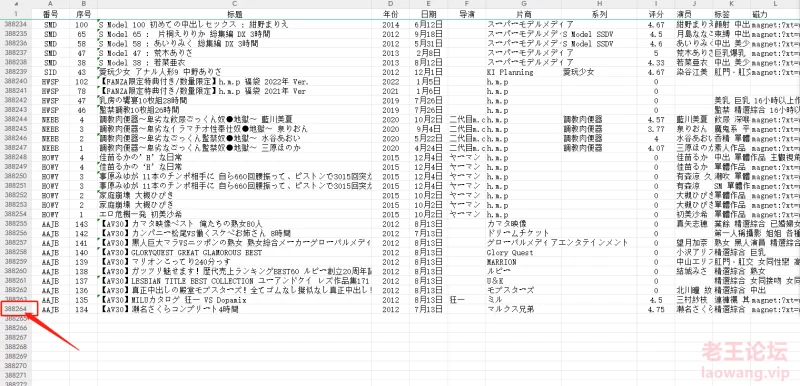The width and height of the screenshot is (800, 386).
Task: Click the 2022 year cell
Action: click(390, 81)
